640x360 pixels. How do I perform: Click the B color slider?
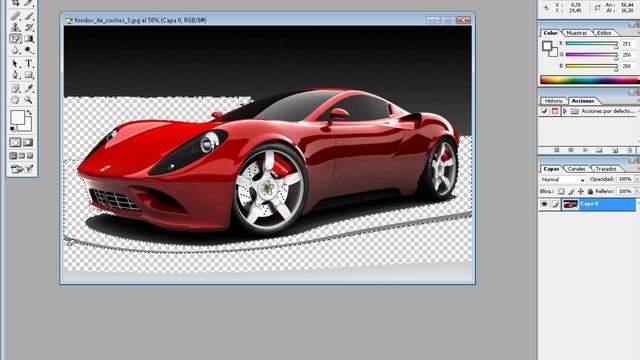591,66
